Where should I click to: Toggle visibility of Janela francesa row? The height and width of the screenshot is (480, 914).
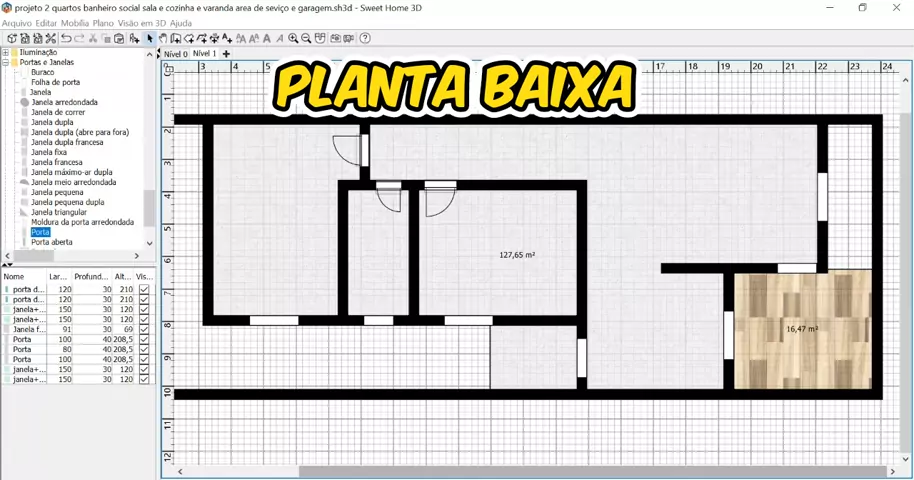point(144,329)
